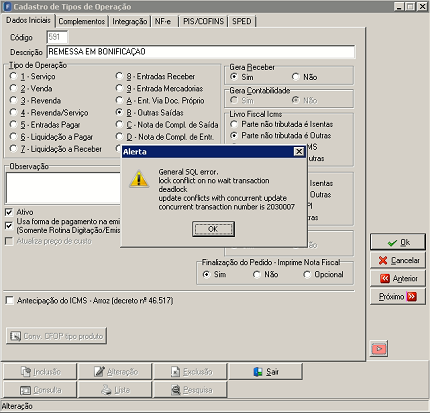
Task: Select the 2 - Venda radio option
Action: click(x=13, y=88)
